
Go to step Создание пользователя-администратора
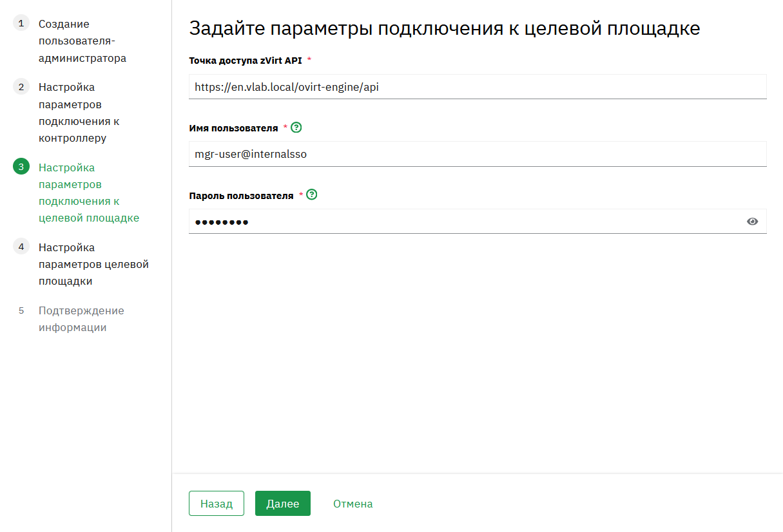click(x=82, y=41)
